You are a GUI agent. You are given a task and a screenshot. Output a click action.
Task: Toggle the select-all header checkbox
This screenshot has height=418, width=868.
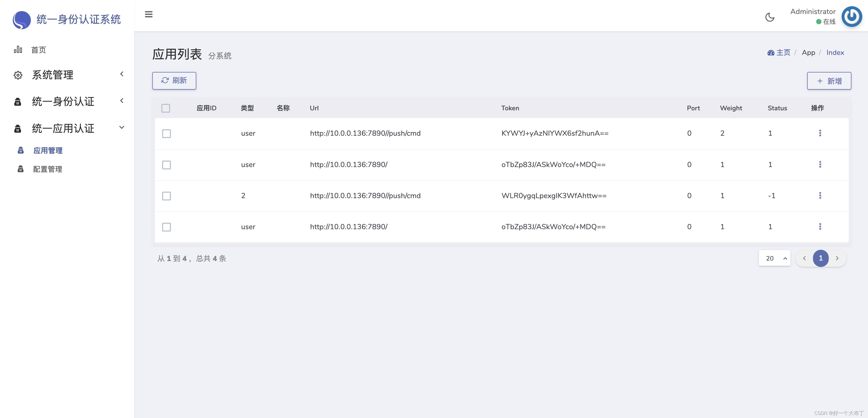coord(166,108)
